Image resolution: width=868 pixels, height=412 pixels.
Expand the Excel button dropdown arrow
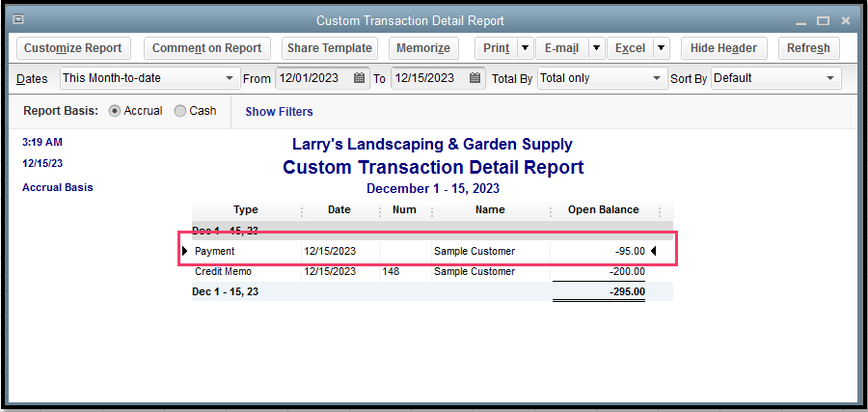[661, 48]
